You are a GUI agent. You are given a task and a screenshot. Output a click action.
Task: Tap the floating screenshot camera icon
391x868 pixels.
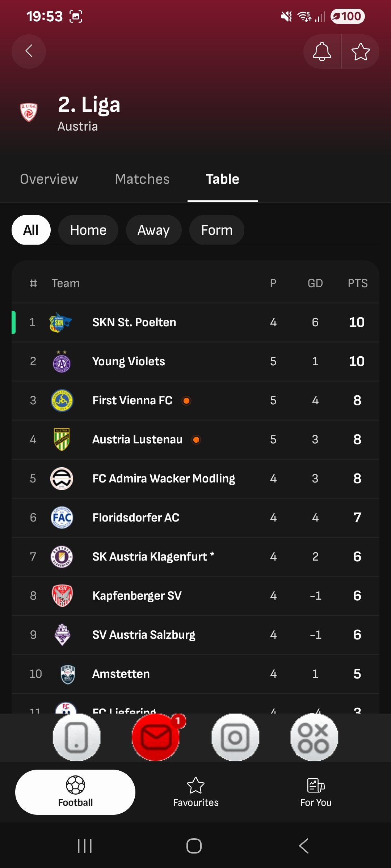(235, 737)
